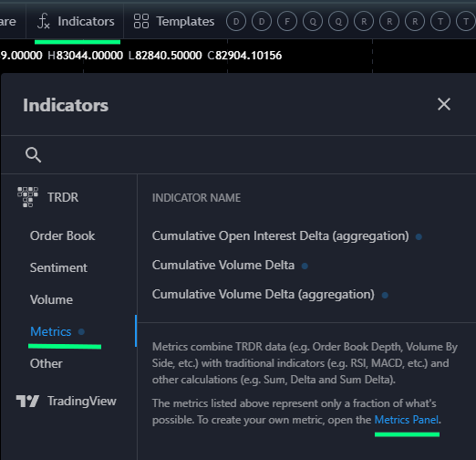Select the TRDR source heading
476x460 pixels.
[63, 197]
